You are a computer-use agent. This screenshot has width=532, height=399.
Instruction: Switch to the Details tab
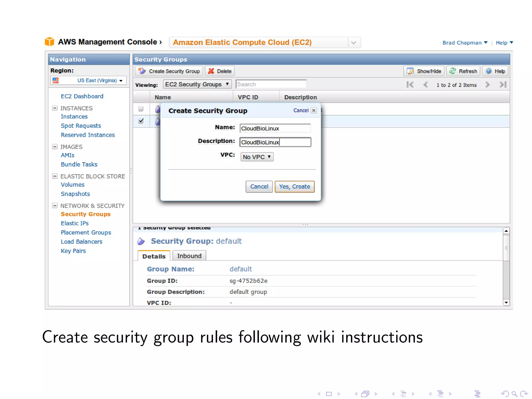click(x=154, y=256)
